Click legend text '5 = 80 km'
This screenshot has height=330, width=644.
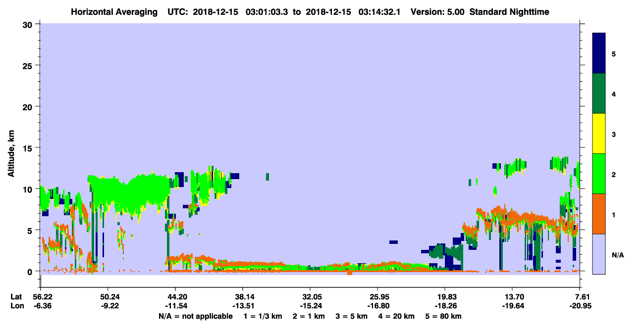tap(444, 316)
